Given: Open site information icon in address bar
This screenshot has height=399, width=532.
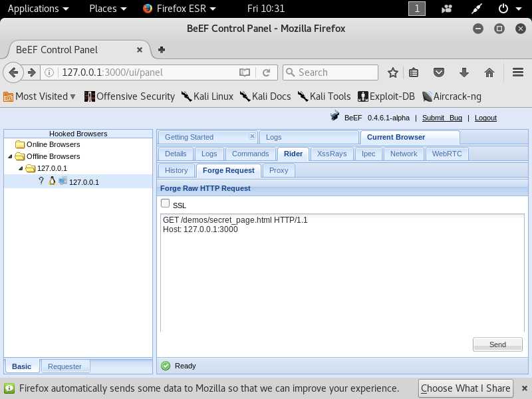Looking at the screenshot, I should coord(49,72).
